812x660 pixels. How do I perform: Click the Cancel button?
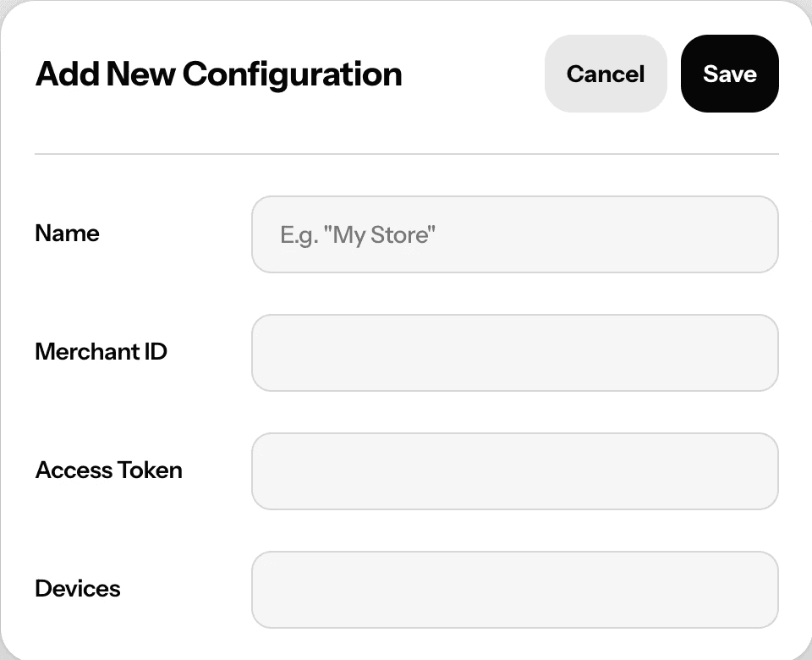point(606,74)
